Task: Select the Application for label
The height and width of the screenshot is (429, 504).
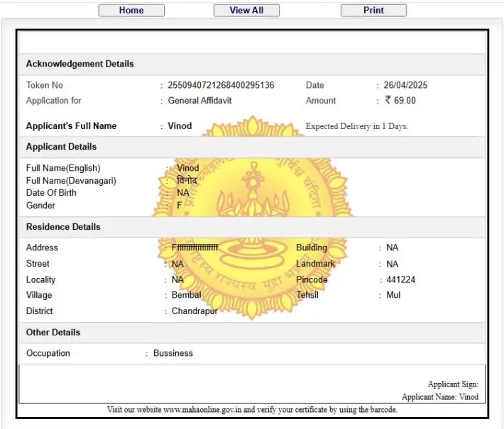Action: pos(54,101)
